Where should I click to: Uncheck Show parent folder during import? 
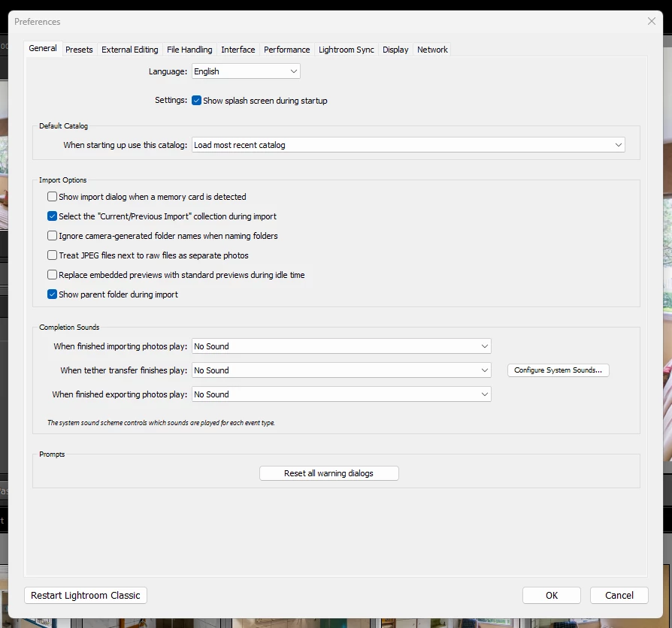tap(53, 294)
